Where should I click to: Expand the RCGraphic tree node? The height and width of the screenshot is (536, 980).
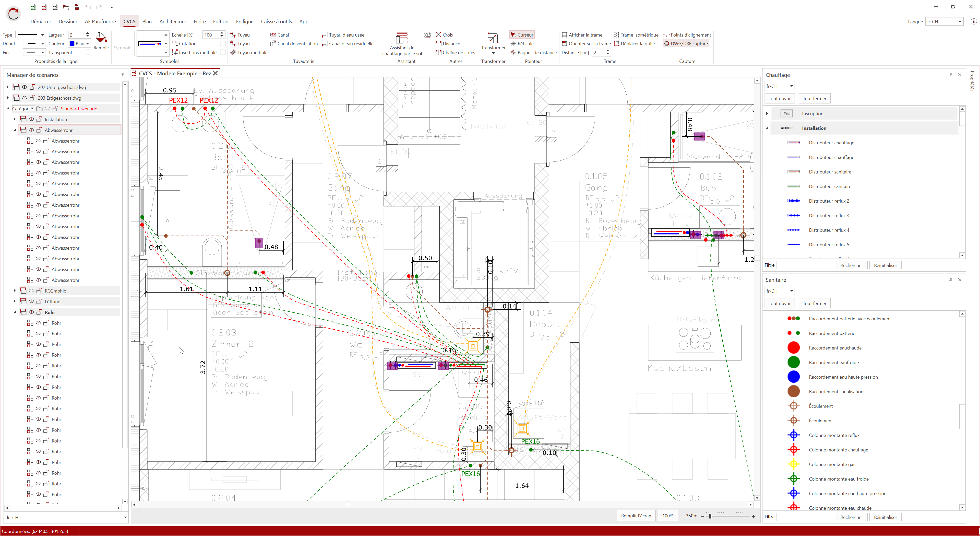(15, 291)
